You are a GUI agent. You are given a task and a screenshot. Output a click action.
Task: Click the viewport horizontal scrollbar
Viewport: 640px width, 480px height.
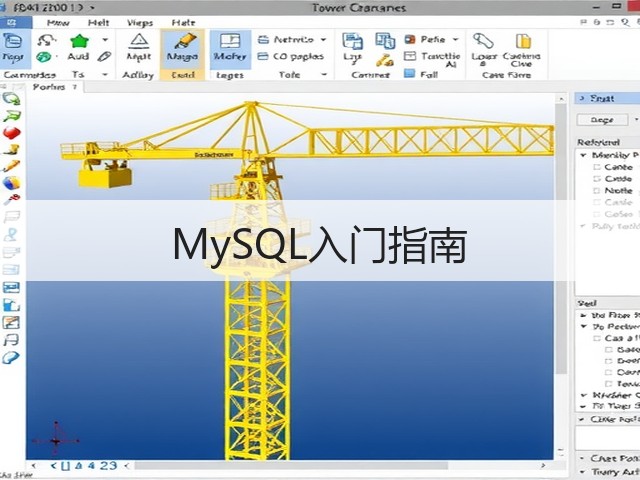pos(291,465)
